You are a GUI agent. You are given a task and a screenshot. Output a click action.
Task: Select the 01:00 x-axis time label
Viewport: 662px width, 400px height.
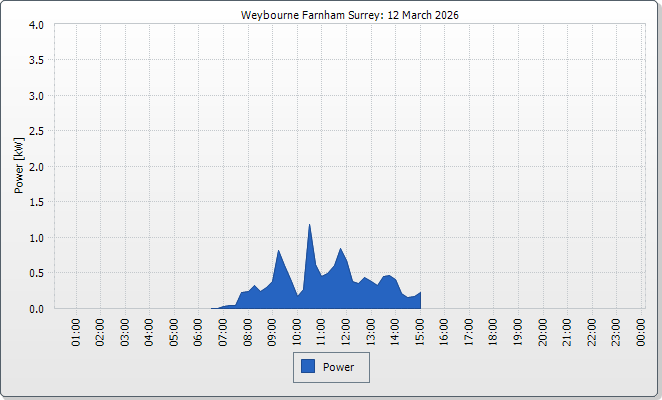(x=76, y=331)
